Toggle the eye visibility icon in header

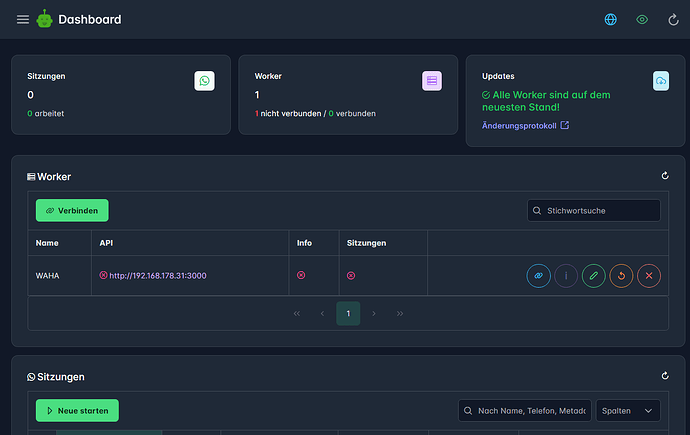pos(642,19)
